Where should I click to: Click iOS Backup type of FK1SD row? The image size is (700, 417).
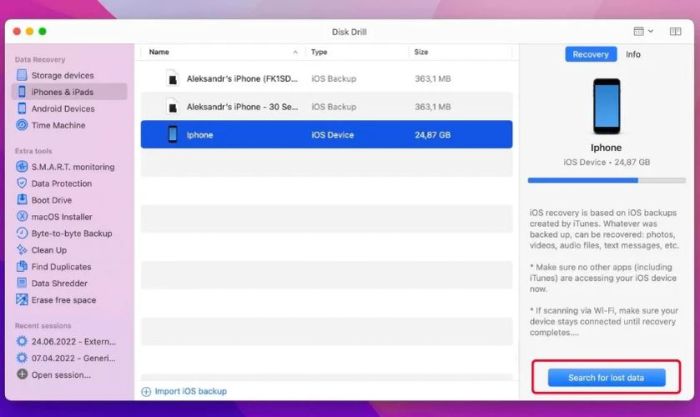point(333,79)
